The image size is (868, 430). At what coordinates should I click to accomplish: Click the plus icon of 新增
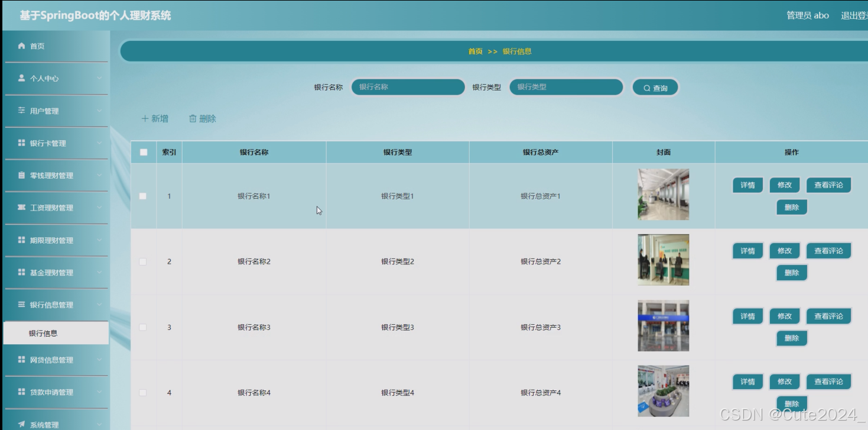pyautogui.click(x=145, y=118)
